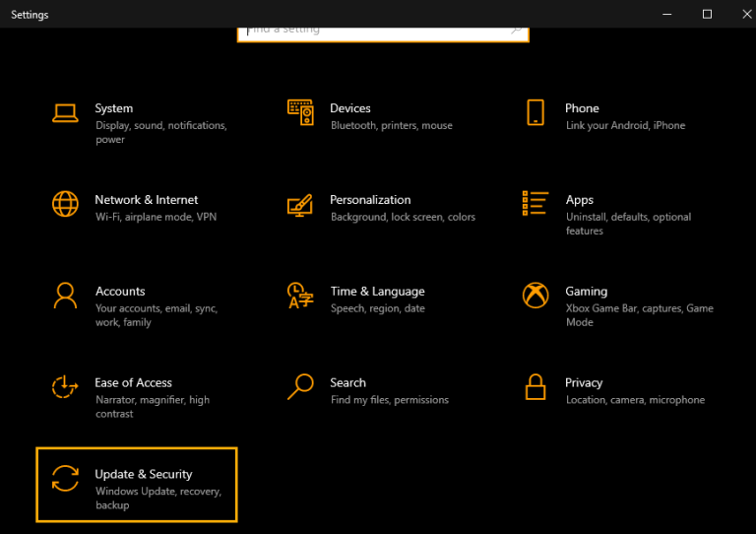Click the Update & Security refresh icon
This screenshot has width=756, height=534.
pyautogui.click(x=65, y=478)
